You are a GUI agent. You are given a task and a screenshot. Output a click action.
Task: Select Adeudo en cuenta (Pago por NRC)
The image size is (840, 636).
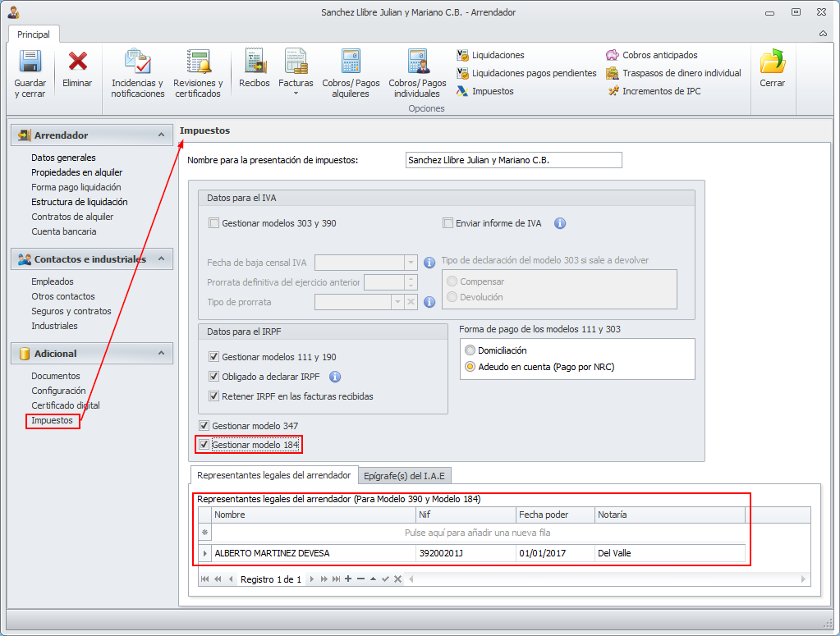pyautogui.click(x=470, y=368)
